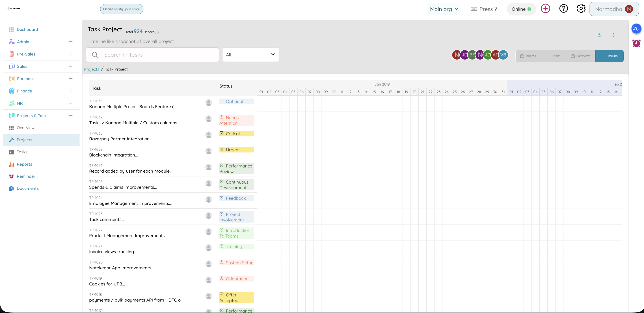Click the Please verify your email button
644x313 pixels.
click(121, 9)
